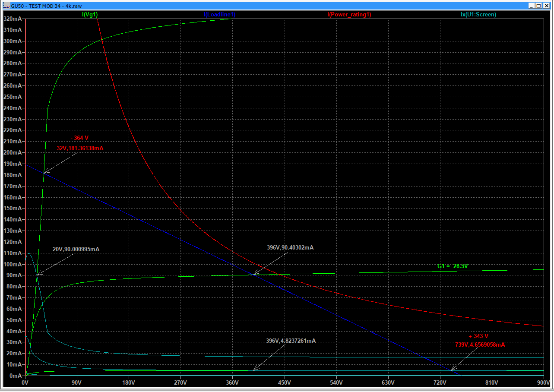Click the LTspice waveform icon in title bar
554x392 pixels.
click(x=6, y=6)
